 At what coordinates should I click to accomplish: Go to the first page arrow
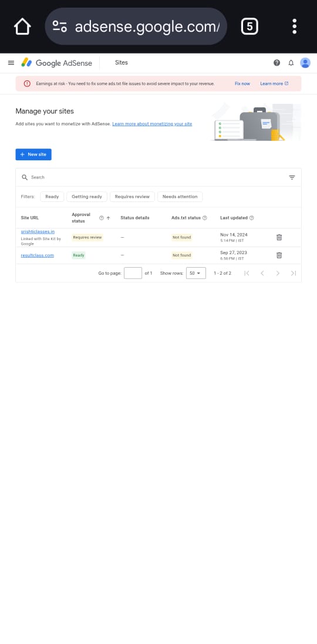pos(247,273)
